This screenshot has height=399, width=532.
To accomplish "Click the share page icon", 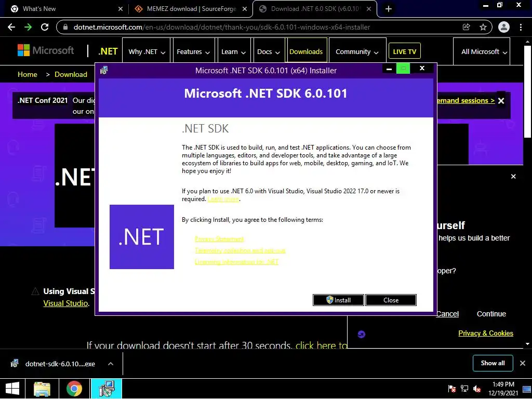I will point(467,27).
